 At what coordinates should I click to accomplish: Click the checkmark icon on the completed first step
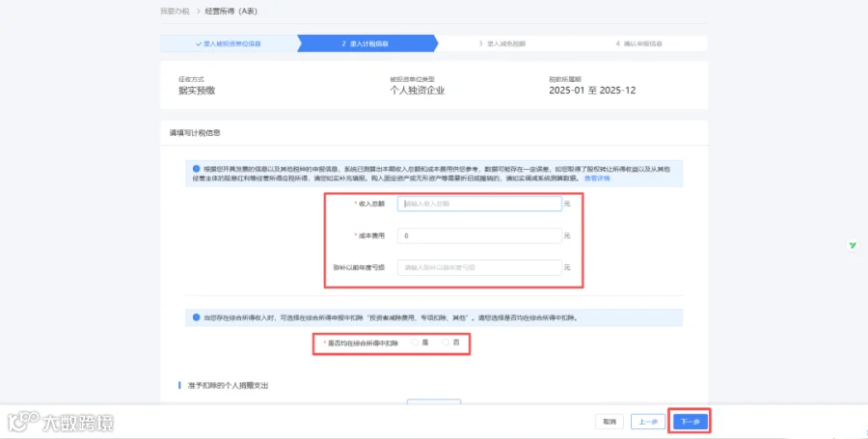pos(199,43)
